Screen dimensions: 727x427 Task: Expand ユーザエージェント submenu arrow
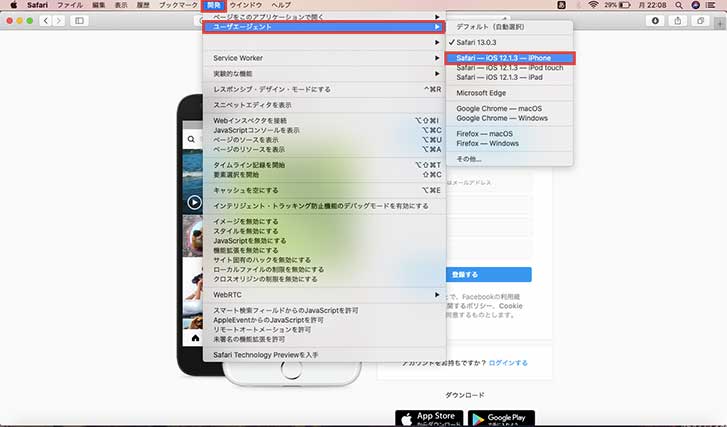[x=437, y=27]
